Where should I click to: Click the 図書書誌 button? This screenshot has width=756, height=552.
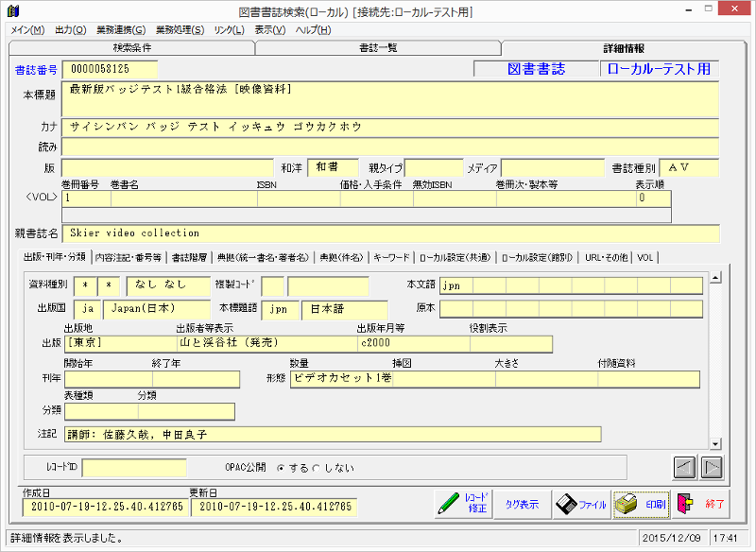coord(536,69)
